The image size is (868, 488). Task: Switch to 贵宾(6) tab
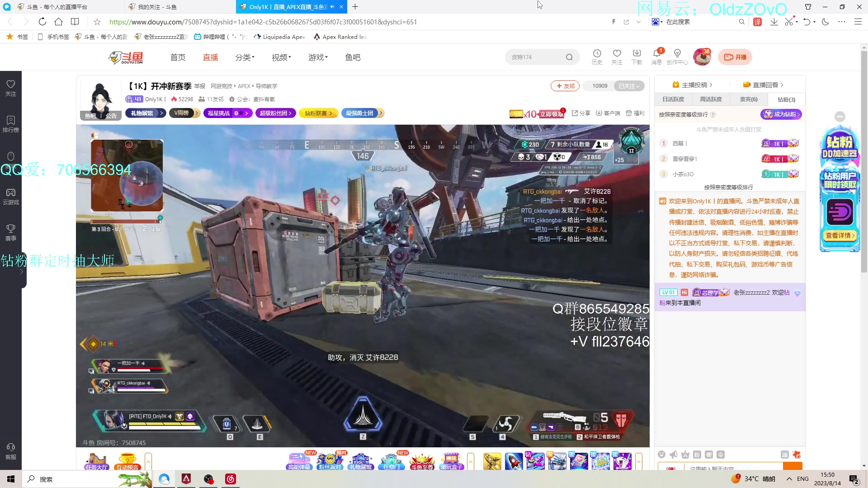click(x=749, y=99)
